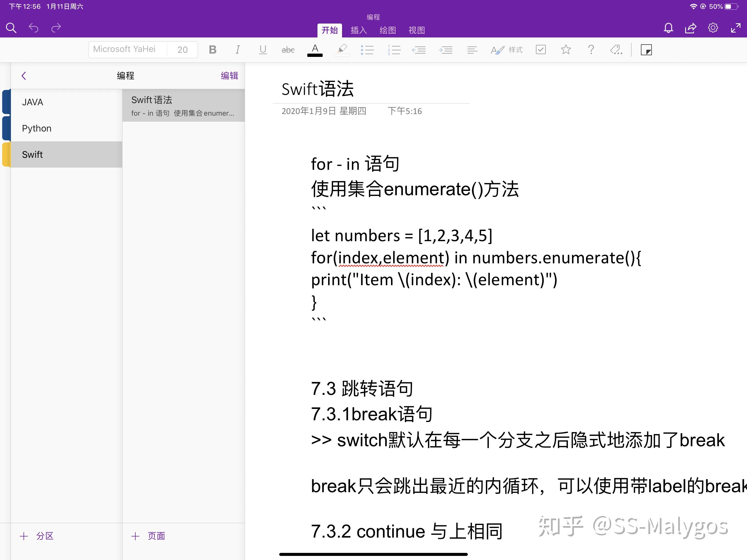This screenshot has width=747, height=560.
Task: Redo the last action
Action: point(56,28)
